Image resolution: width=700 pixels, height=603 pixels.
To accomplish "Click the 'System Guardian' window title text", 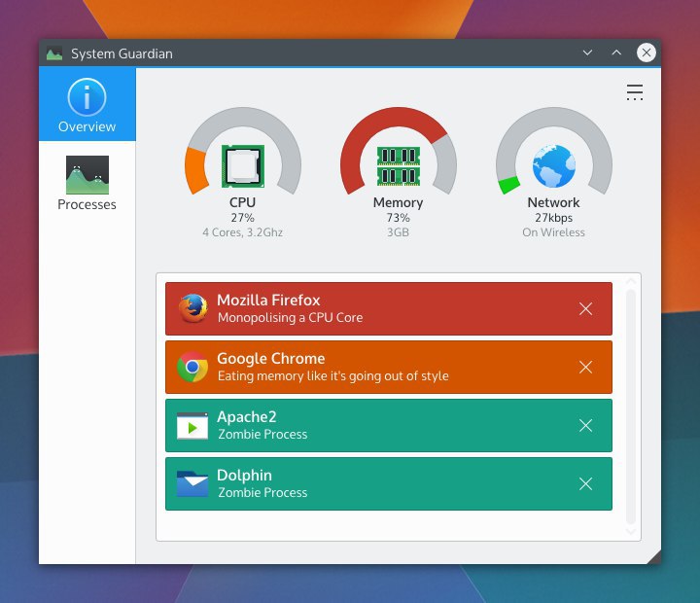I will point(122,53).
